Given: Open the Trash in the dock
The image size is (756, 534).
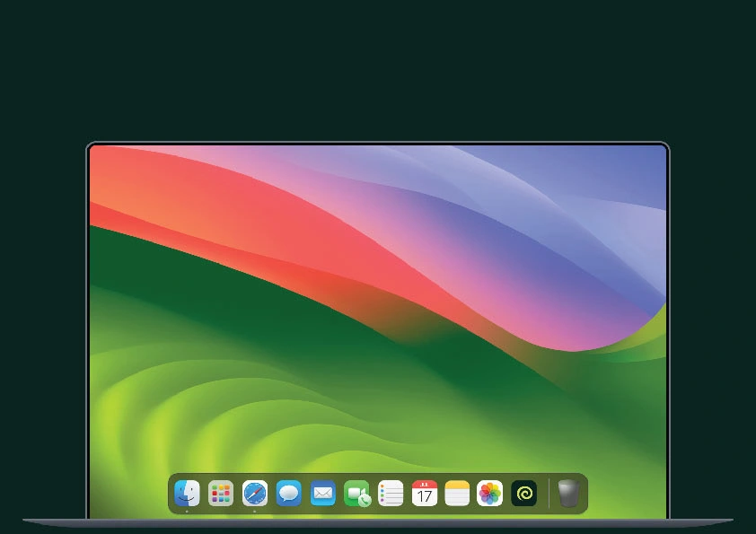Looking at the screenshot, I should point(568,493).
